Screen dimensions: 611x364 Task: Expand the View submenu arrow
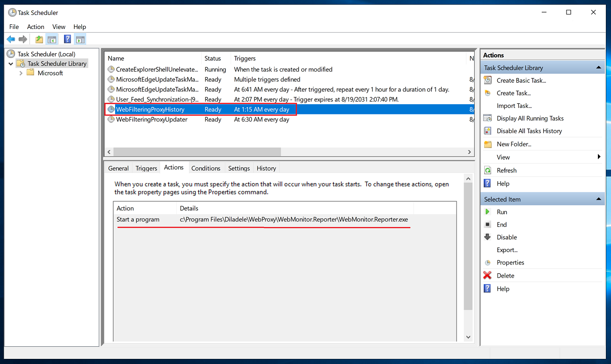tap(599, 157)
